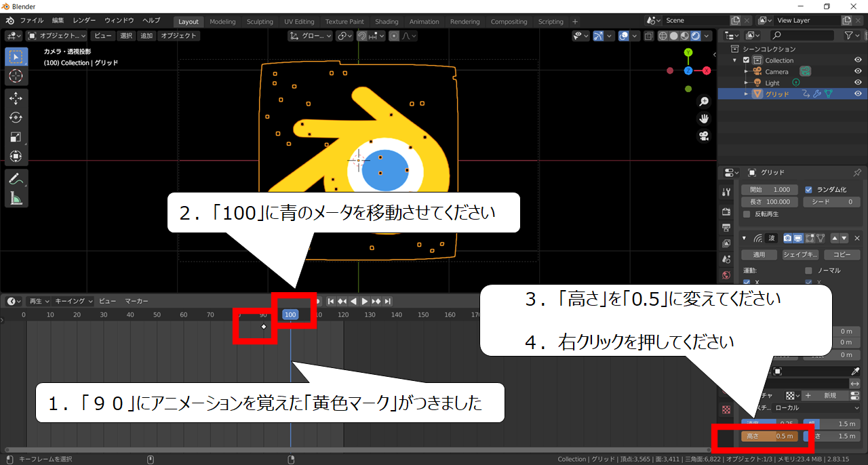Screen dimensions: 868x465
Task: Hide the Camera object in viewport
Action: click(x=858, y=71)
